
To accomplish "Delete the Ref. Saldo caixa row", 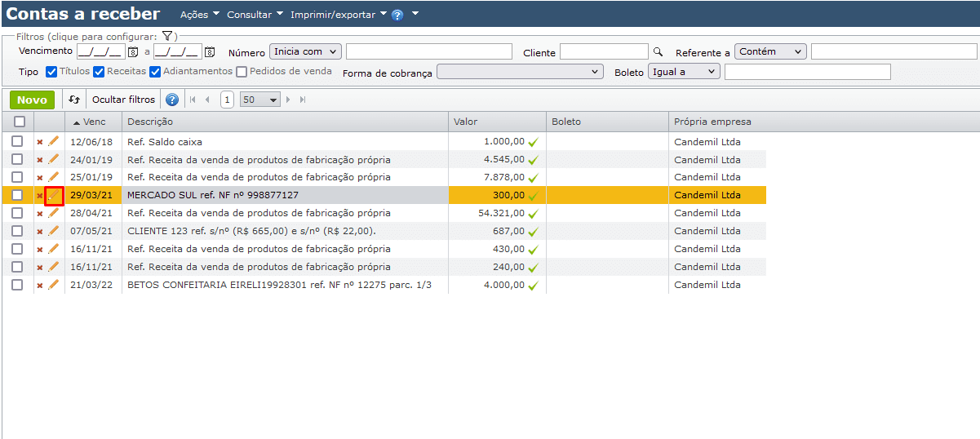I will point(39,142).
